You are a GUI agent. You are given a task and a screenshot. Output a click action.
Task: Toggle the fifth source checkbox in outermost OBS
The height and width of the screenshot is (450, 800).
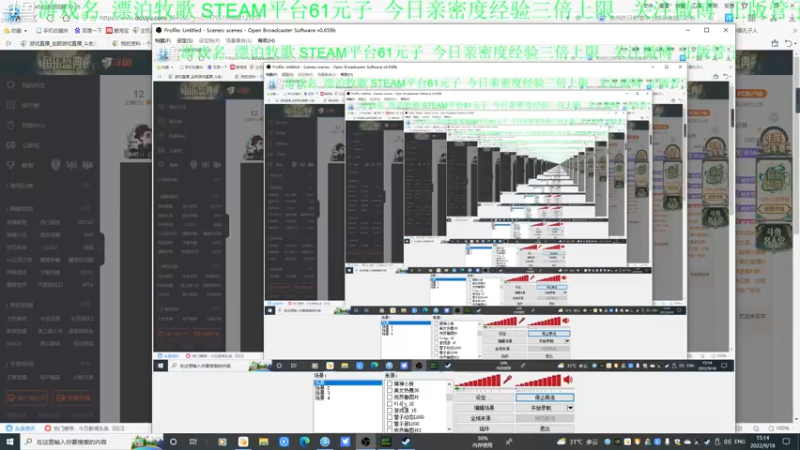coord(390,410)
